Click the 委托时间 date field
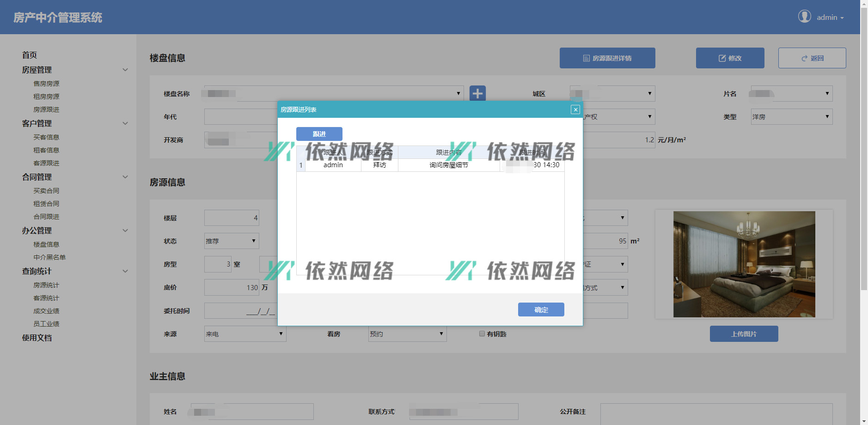This screenshot has width=868, height=425. click(241, 310)
